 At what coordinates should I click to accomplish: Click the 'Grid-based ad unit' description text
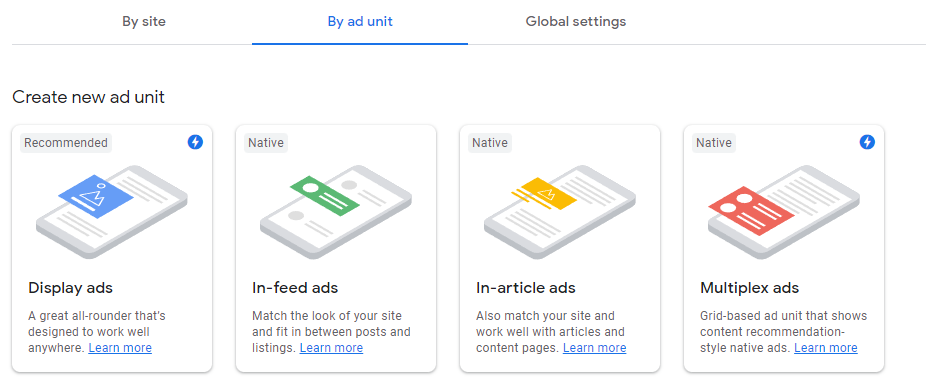[784, 332]
